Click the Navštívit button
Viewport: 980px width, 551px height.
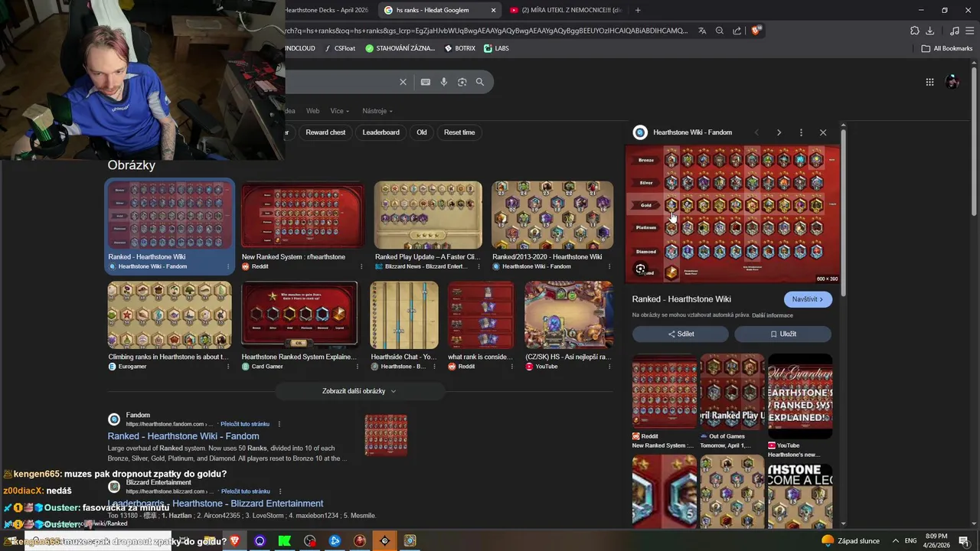click(808, 299)
